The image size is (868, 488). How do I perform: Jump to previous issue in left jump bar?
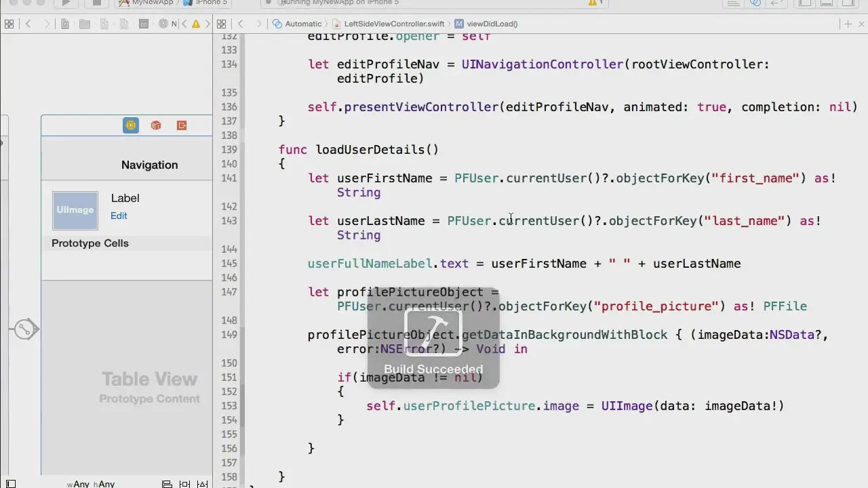click(x=184, y=24)
